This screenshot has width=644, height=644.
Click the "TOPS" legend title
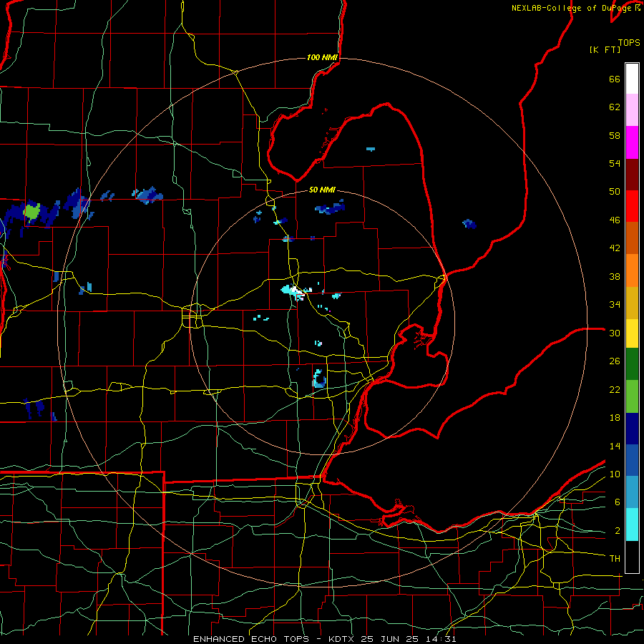[x=629, y=43]
